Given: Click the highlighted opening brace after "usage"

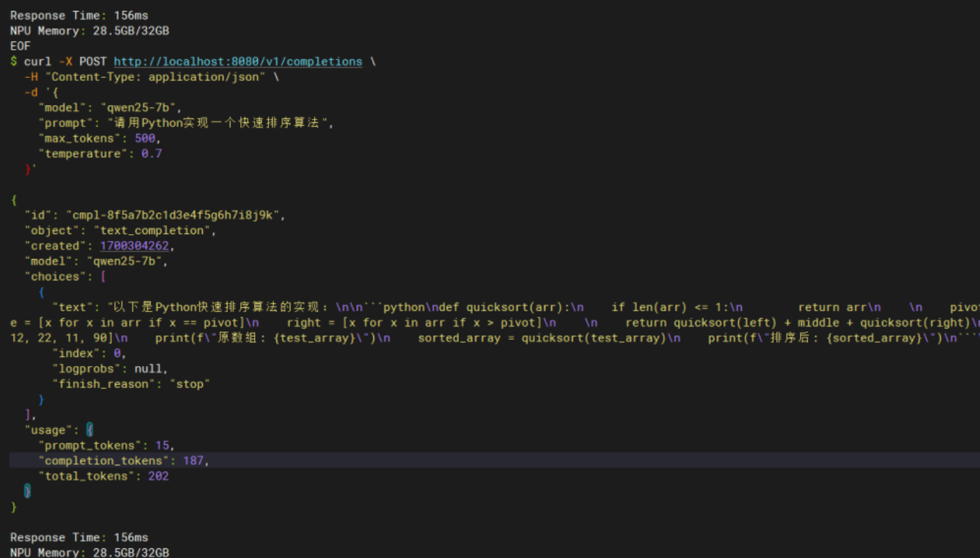Looking at the screenshot, I should (x=90, y=430).
